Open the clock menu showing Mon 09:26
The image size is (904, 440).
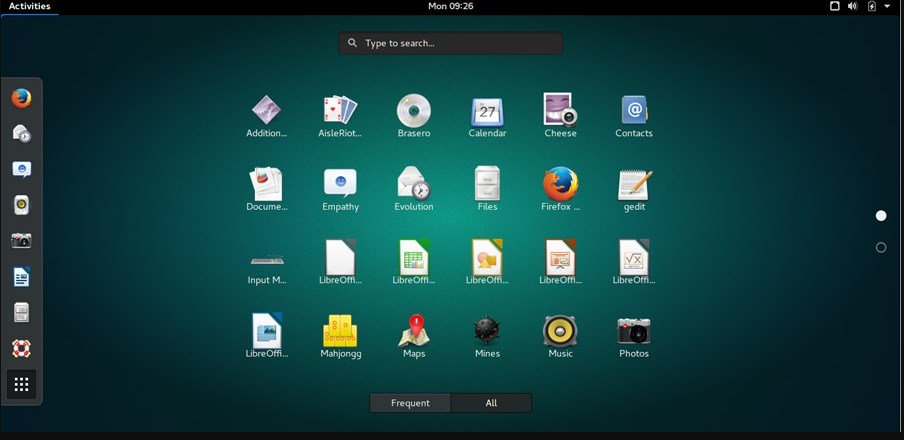point(451,6)
